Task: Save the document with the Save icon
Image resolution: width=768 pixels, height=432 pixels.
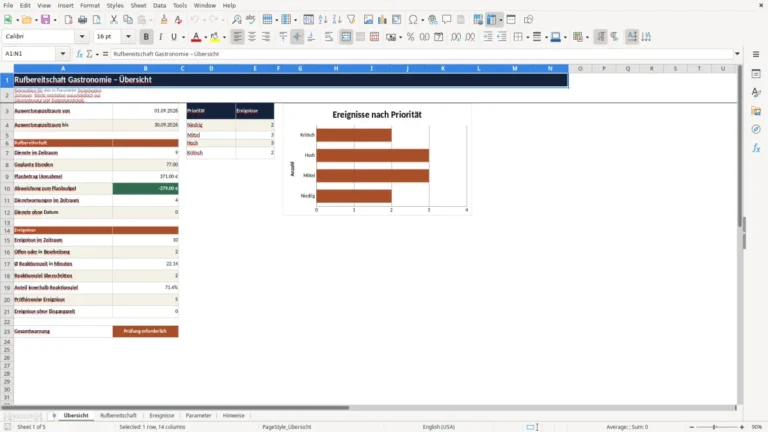Action: (x=45, y=20)
